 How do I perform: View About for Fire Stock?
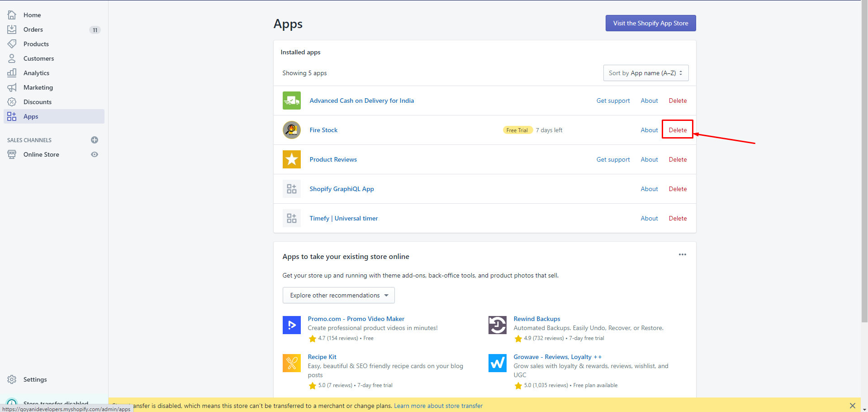click(x=650, y=130)
